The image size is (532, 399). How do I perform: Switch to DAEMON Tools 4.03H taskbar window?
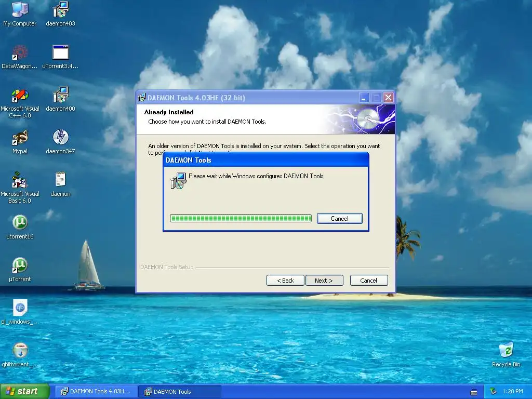[96, 391]
